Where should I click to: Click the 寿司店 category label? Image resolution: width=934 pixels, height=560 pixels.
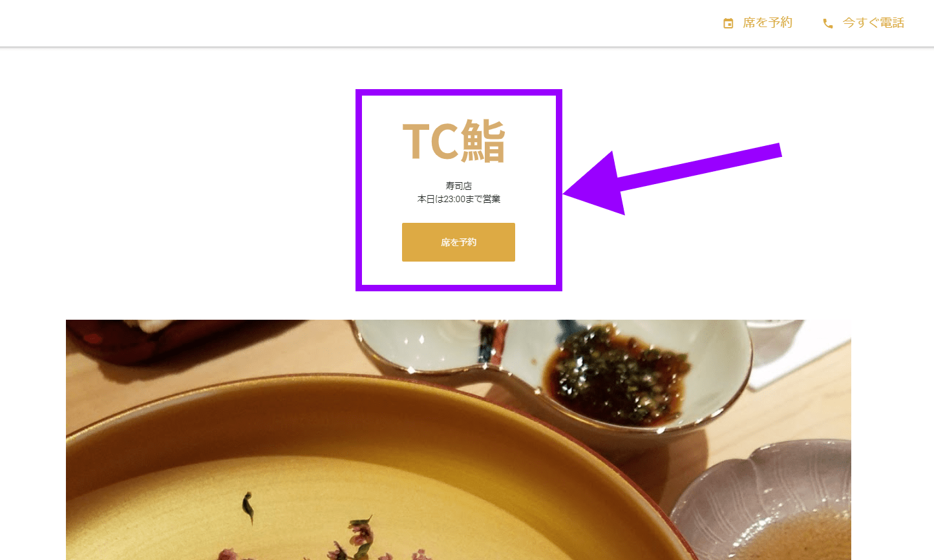click(x=459, y=186)
